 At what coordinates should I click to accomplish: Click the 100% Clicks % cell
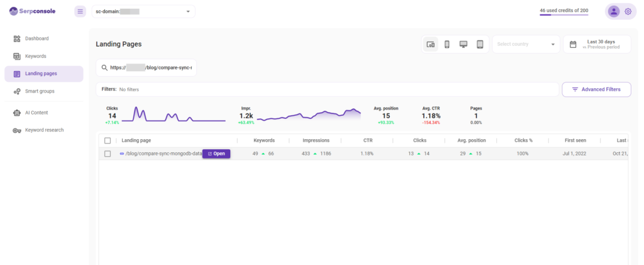click(523, 154)
